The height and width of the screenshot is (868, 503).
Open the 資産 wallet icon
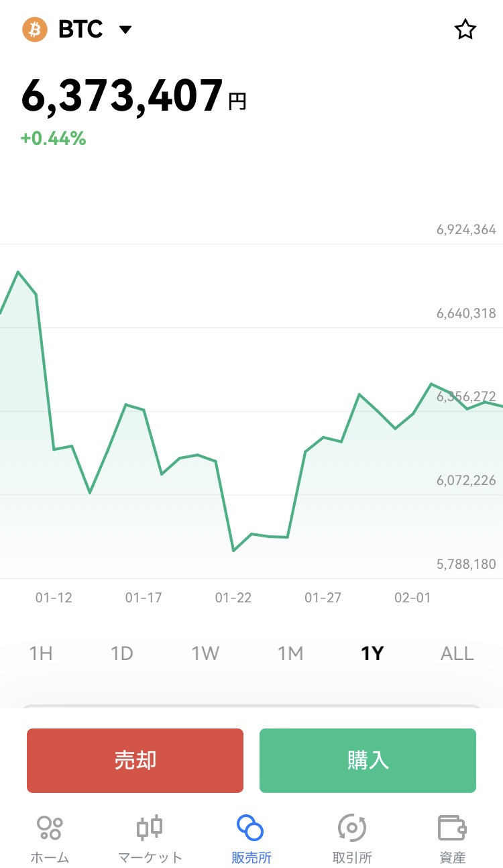(x=452, y=828)
